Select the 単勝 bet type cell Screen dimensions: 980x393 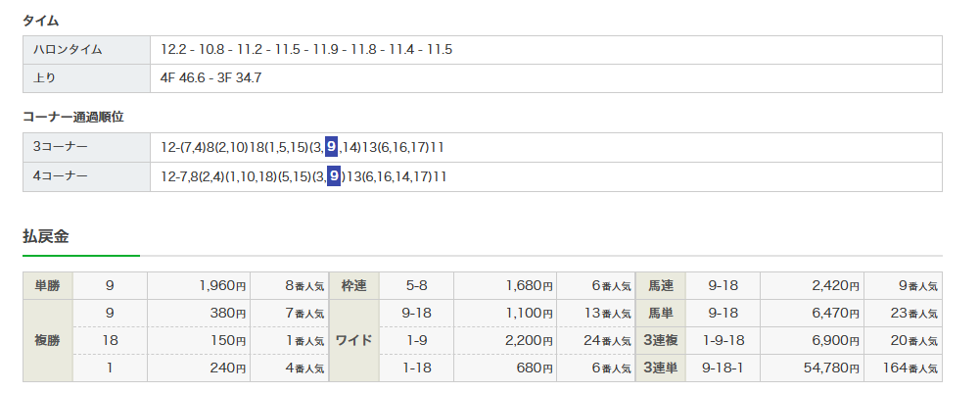47,286
